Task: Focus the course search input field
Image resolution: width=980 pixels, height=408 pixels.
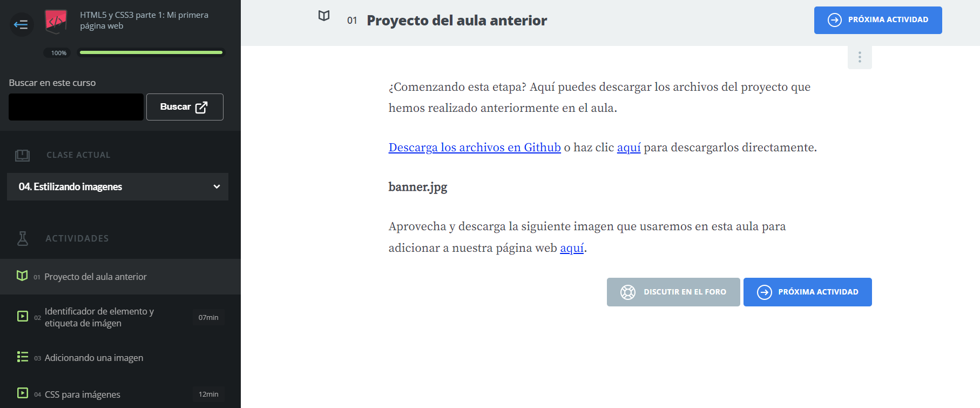Action: tap(76, 107)
